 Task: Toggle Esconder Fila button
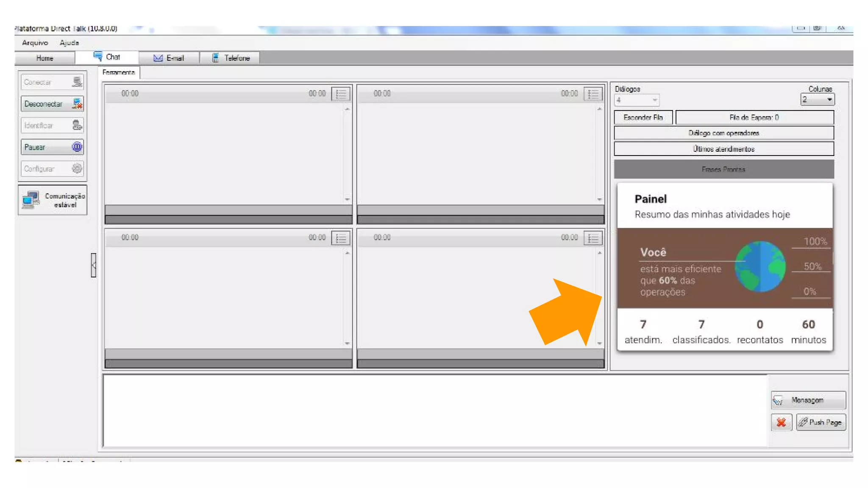(x=643, y=117)
